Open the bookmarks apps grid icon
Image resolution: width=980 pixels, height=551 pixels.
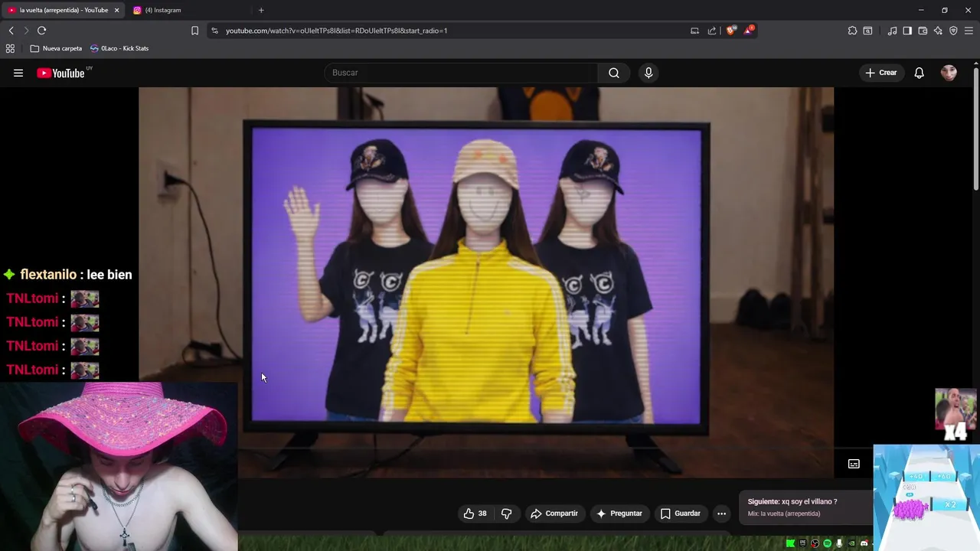10,48
